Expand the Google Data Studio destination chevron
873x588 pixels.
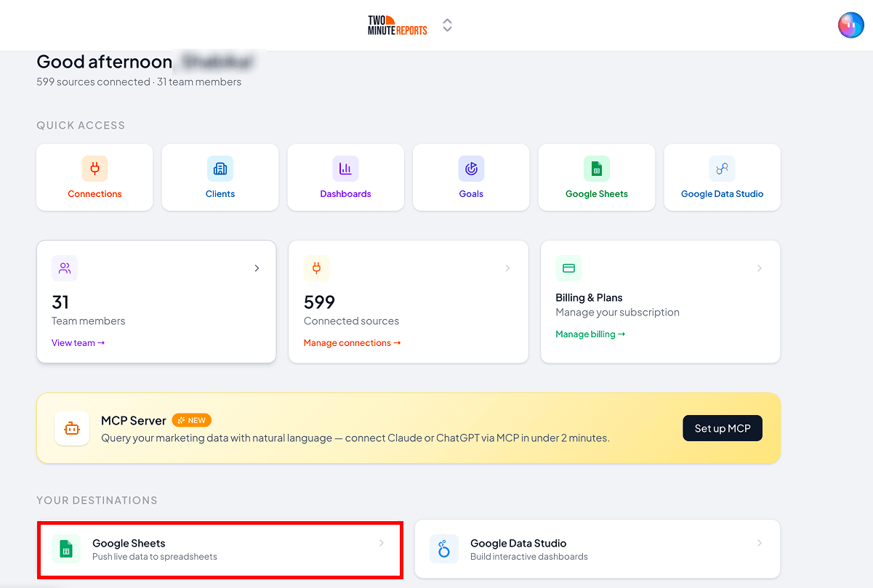(x=760, y=543)
